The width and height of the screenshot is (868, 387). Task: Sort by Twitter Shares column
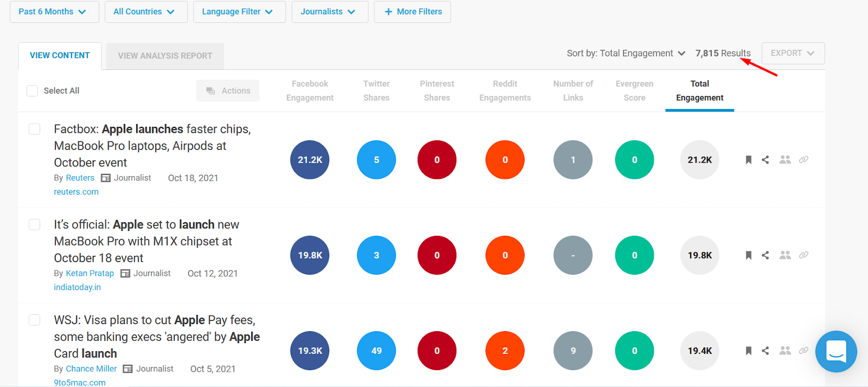[x=376, y=91]
